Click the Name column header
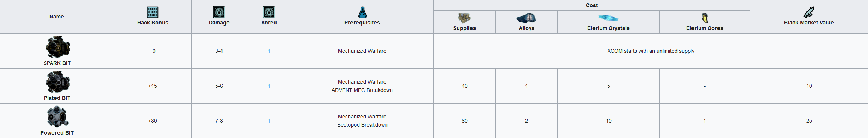 tap(57, 16)
